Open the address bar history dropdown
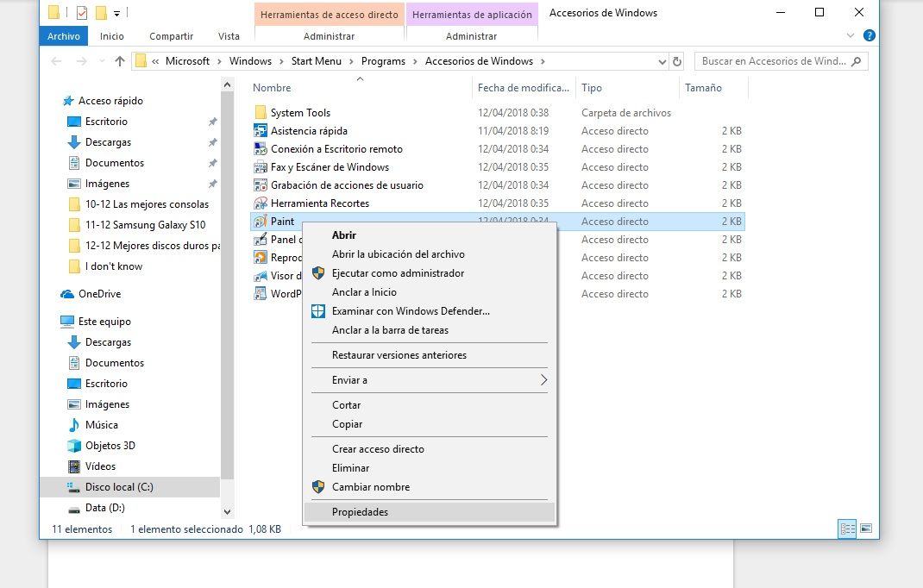The height and width of the screenshot is (588, 923). click(x=661, y=60)
